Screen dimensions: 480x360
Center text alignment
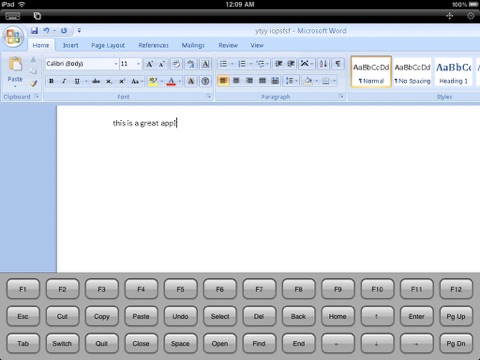(236, 81)
